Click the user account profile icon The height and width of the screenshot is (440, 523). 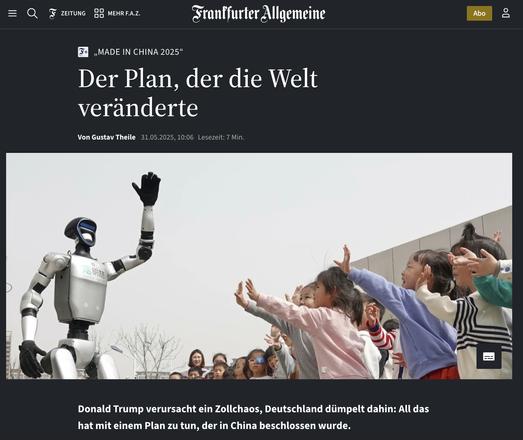click(506, 13)
